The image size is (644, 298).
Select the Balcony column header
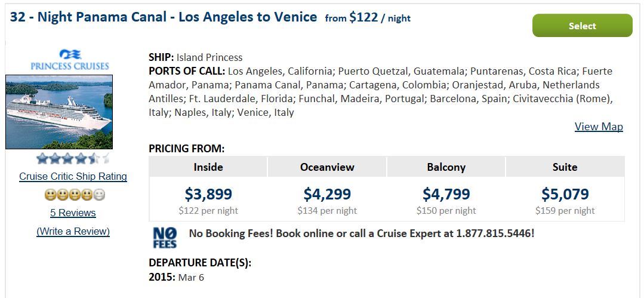point(446,167)
